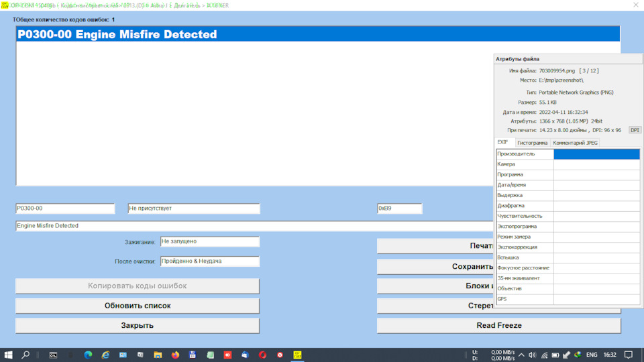644x362 pixels.
Task: Select the EXIF tab
Action: pyautogui.click(x=502, y=143)
